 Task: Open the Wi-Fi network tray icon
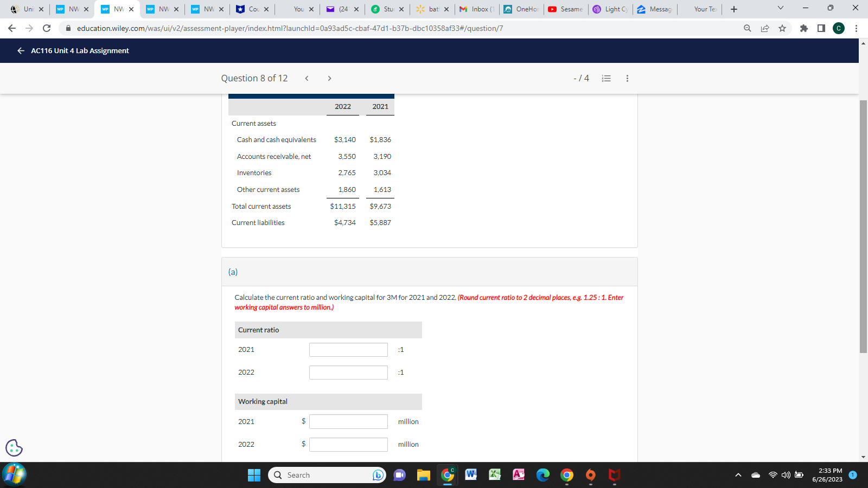click(773, 475)
